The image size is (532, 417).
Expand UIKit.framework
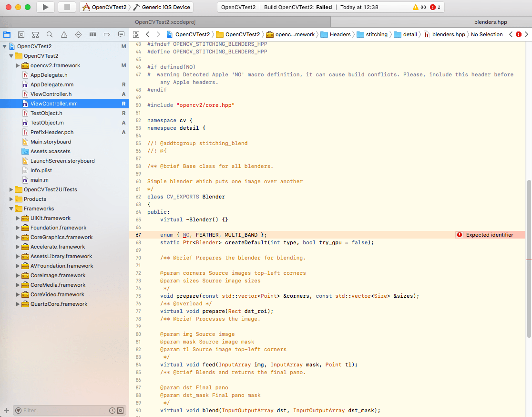pyautogui.click(x=18, y=218)
